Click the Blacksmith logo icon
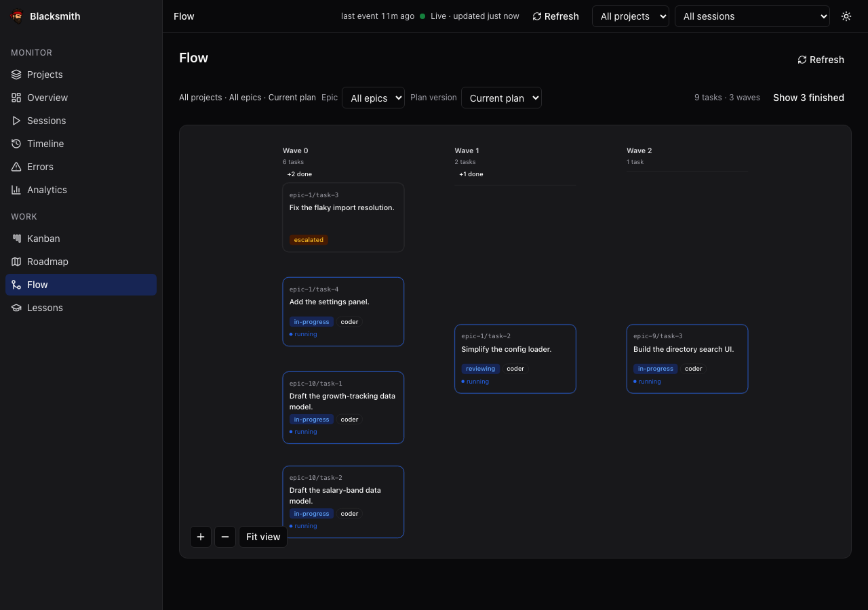The height and width of the screenshot is (610, 868). click(x=17, y=16)
